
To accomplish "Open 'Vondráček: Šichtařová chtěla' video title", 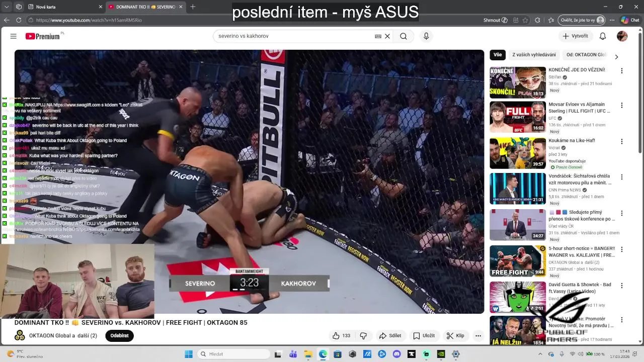I will tap(580, 179).
